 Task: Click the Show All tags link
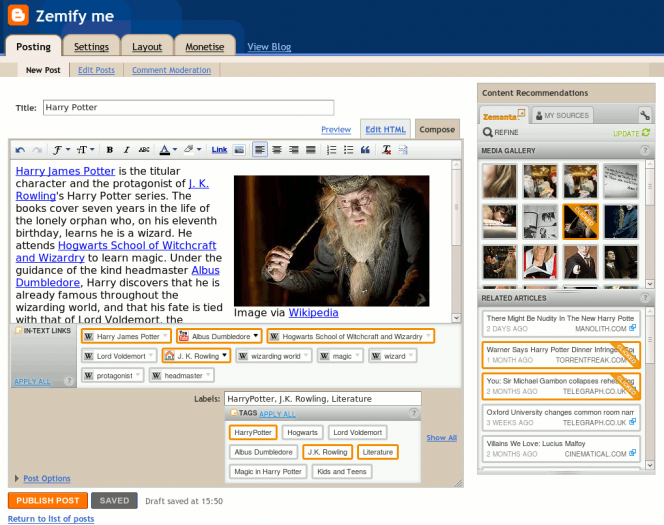(x=441, y=437)
